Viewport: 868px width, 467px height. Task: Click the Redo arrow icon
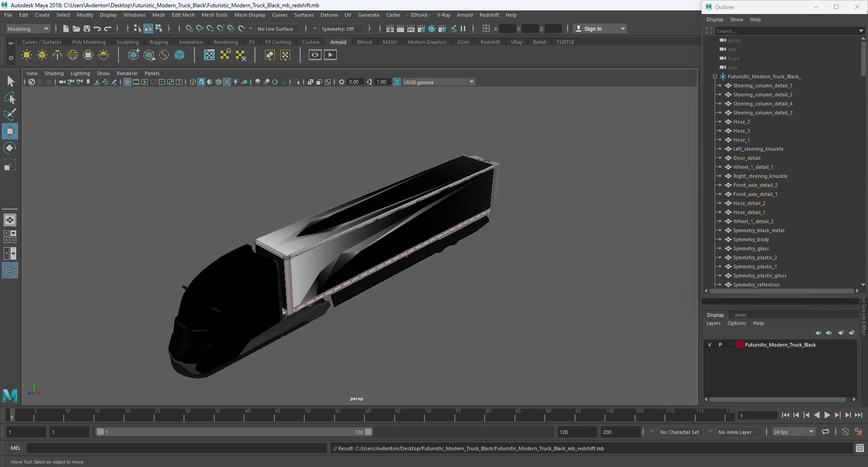pos(108,29)
